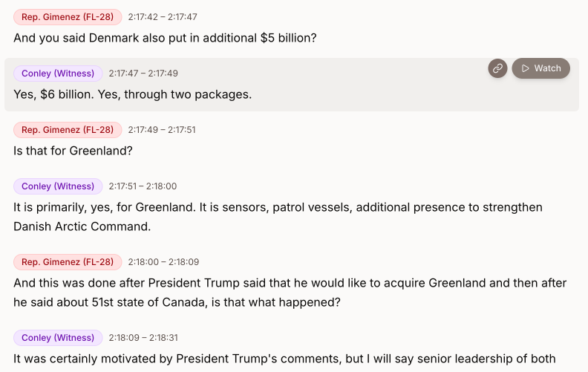
Task: Click the Conley (Witness) tag at 2:17:51
Action: tap(58, 186)
